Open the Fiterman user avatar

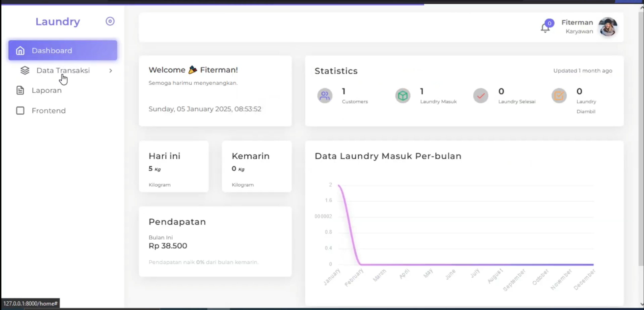pyautogui.click(x=608, y=27)
